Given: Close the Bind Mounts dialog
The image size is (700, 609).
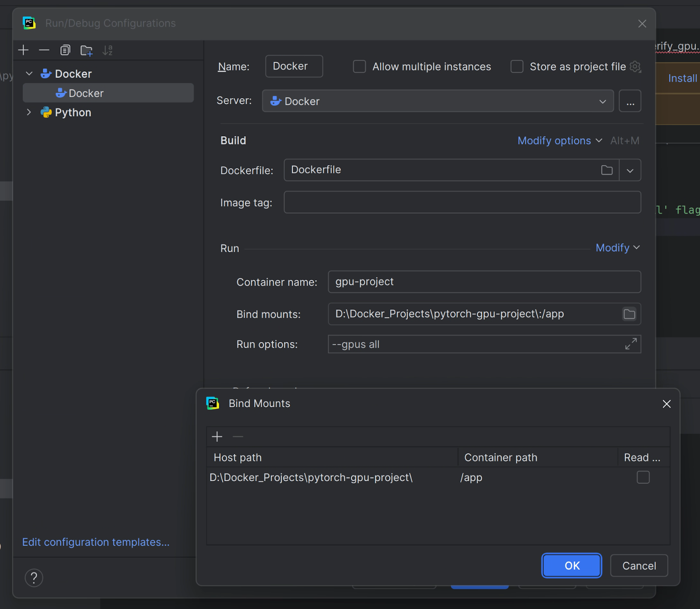Looking at the screenshot, I should point(667,404).
